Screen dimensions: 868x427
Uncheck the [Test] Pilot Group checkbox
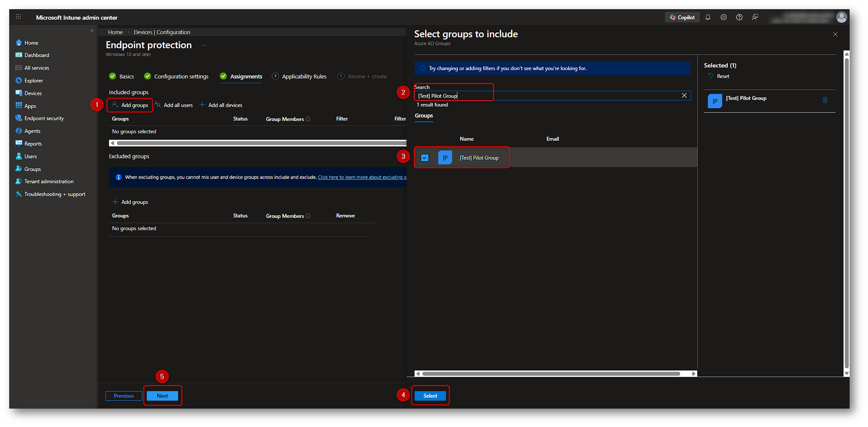point(425,158)
